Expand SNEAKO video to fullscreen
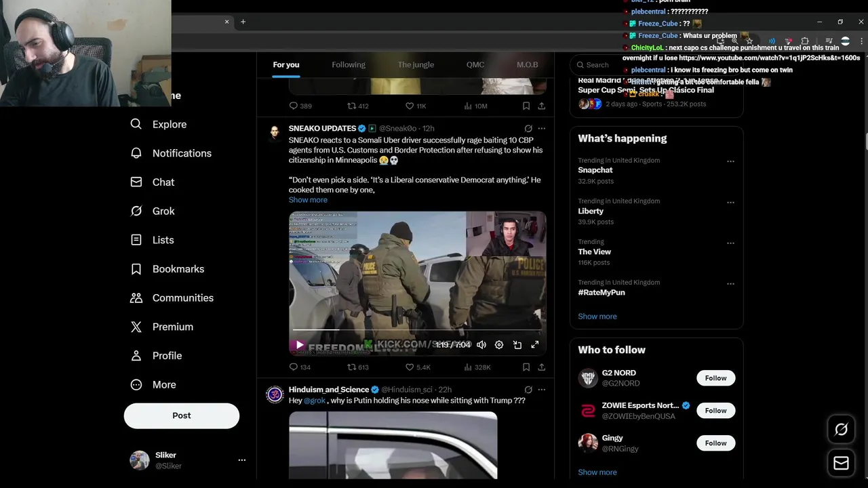Image resolution: width=868 pixels, height=488 pixels. pos(535,345)
